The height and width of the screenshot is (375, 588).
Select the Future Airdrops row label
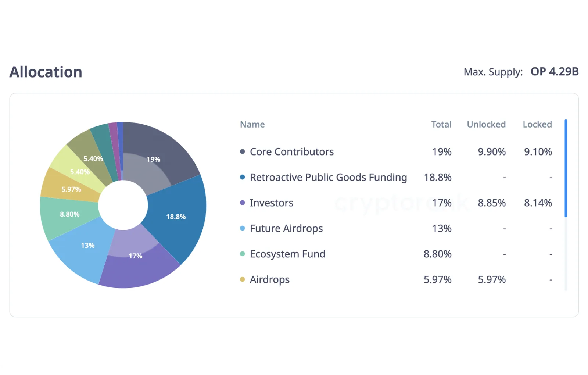[x=286, y=228]
